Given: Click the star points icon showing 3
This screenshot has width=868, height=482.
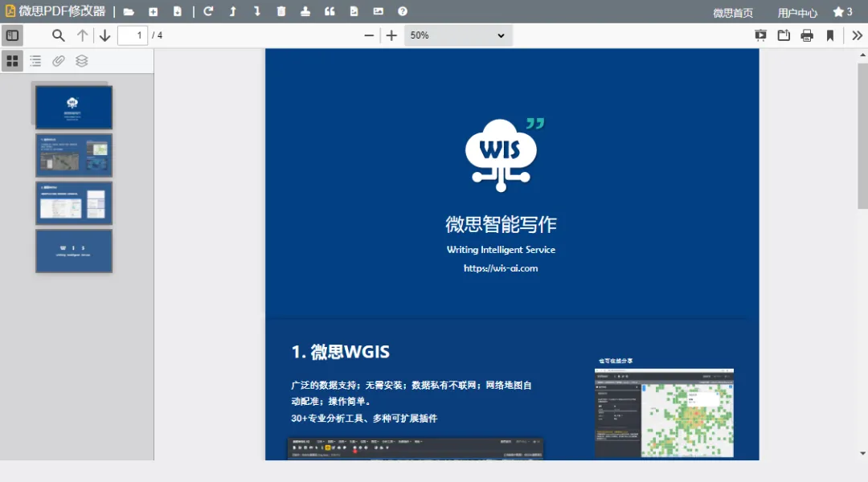Looking at the screenshot, I should click(842, 11).
